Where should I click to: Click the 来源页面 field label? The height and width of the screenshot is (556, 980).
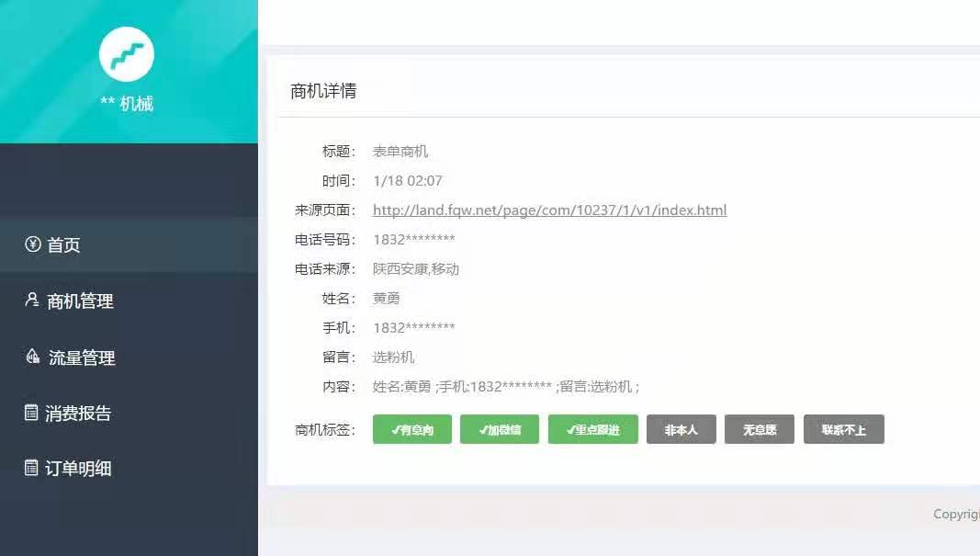[x=325, y=210]
